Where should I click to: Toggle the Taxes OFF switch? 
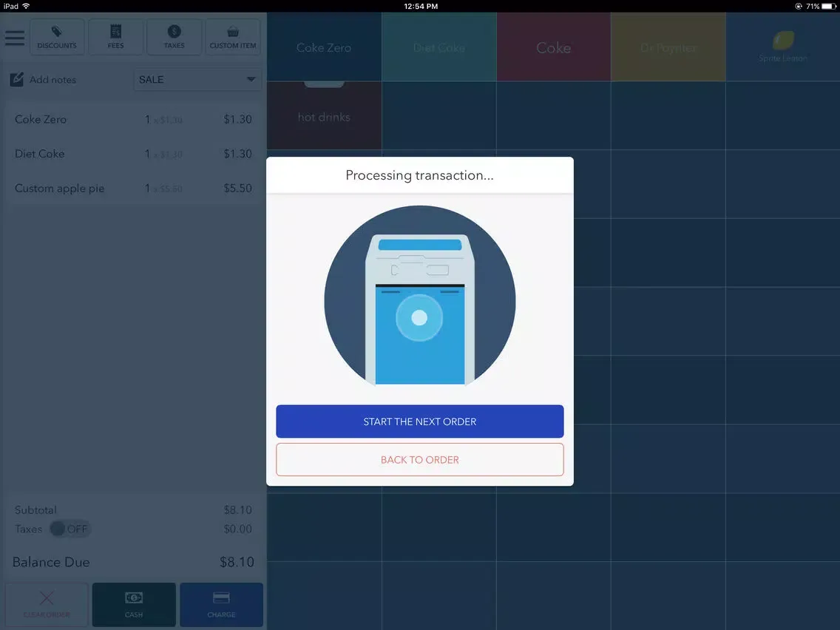click(x=70, y=529)
